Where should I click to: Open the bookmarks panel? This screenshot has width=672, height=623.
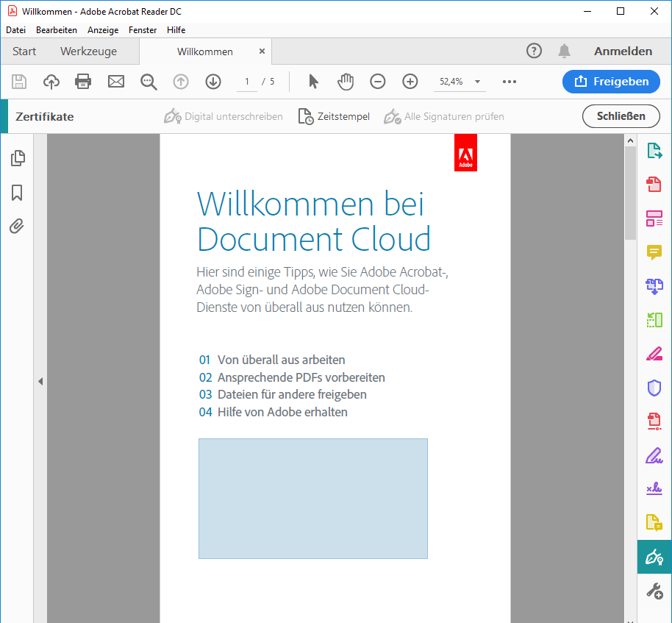click(x=17, y=193)
